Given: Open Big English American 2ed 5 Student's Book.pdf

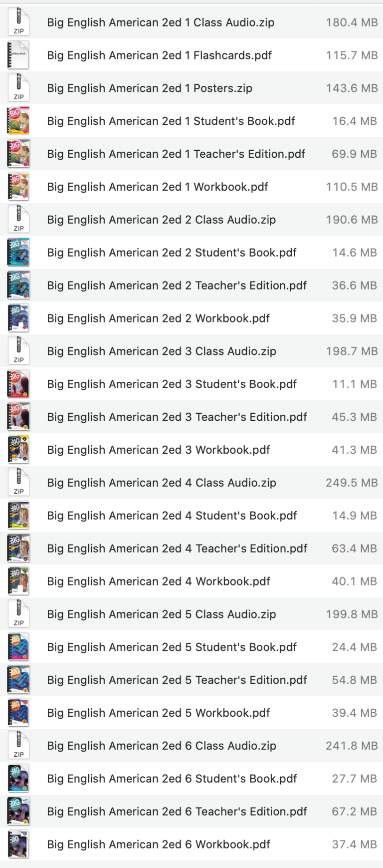Looking at the screenshot, I should [x=172, y=647].
